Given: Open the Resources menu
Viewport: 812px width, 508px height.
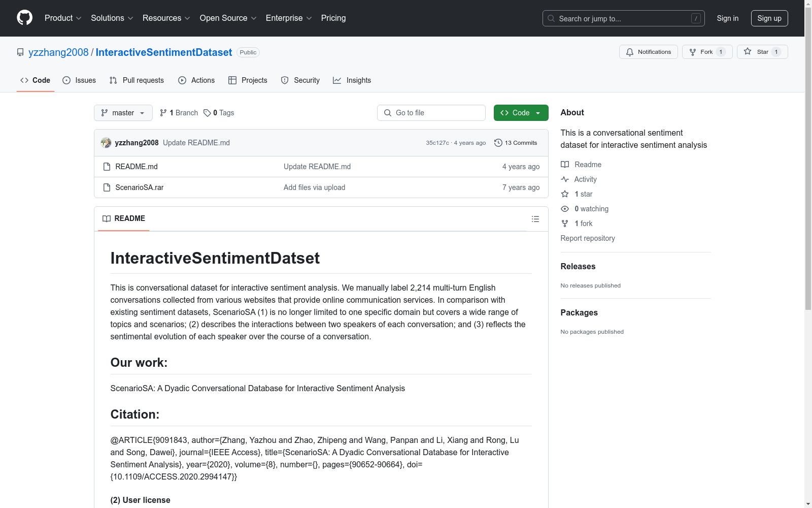Looking at the screenshot, I should (x=166, y=18).
